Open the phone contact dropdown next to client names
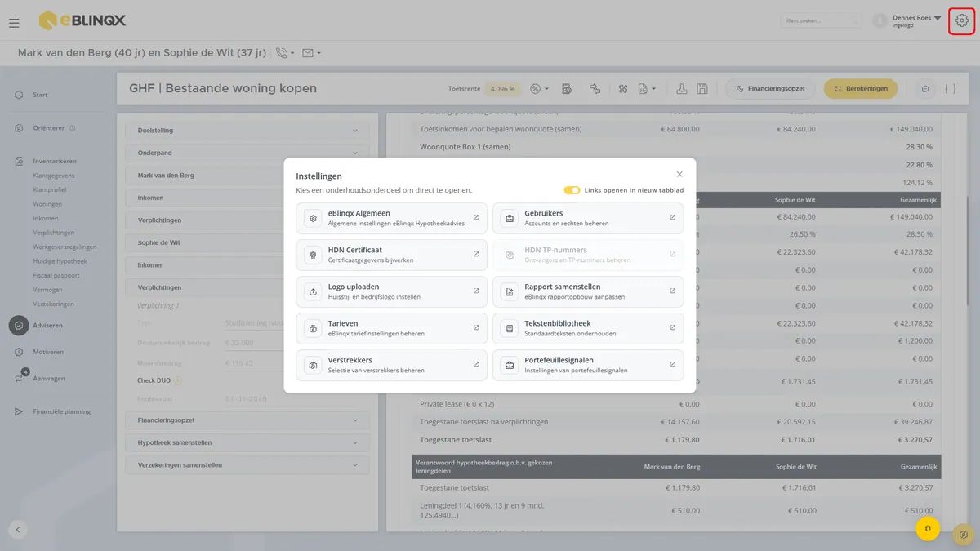 click(285, 53)
